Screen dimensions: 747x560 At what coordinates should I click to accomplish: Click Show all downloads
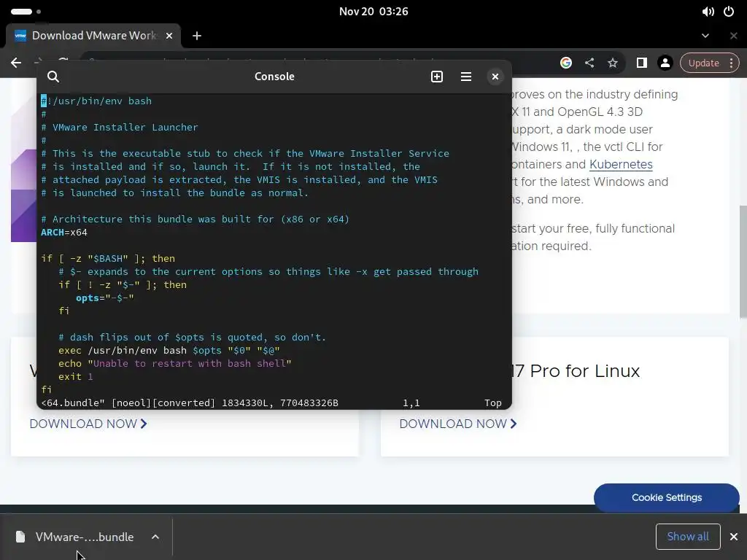point(688,537)
